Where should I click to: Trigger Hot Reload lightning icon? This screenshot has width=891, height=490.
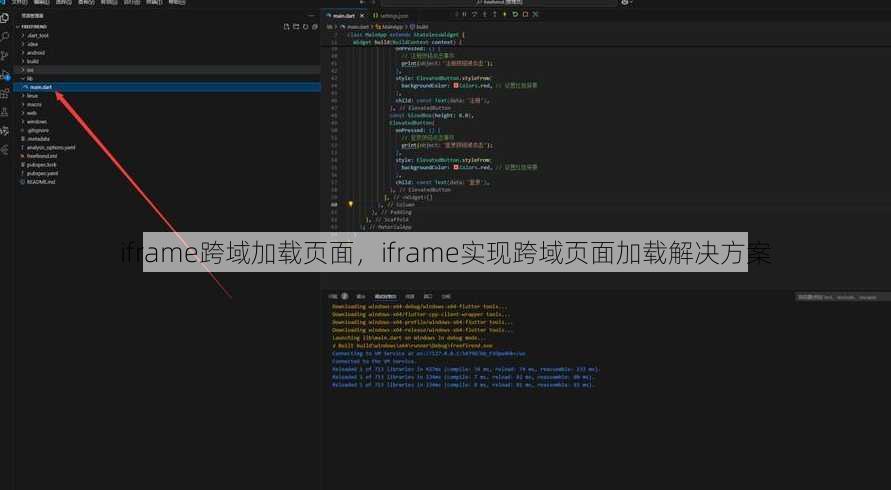505,14
